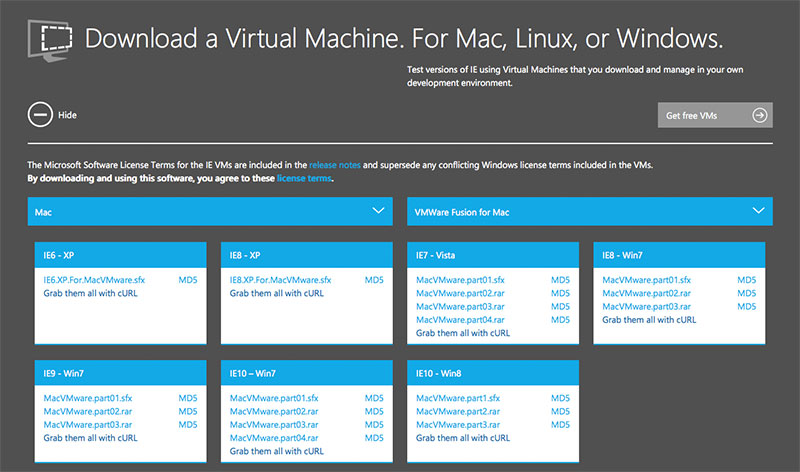
Task: Click the IE10 - Win8 card header
Action: (493, 373)
